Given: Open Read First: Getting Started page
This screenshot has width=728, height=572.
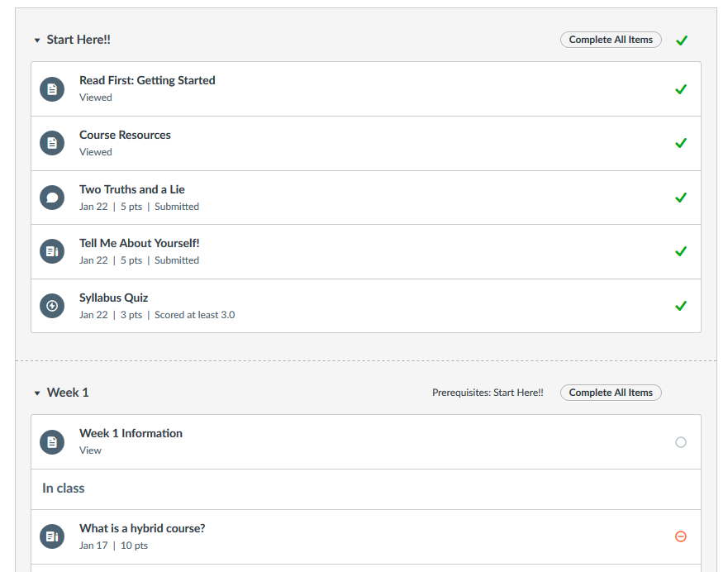Looking at the screenshot, I should (x=147, y=80).
